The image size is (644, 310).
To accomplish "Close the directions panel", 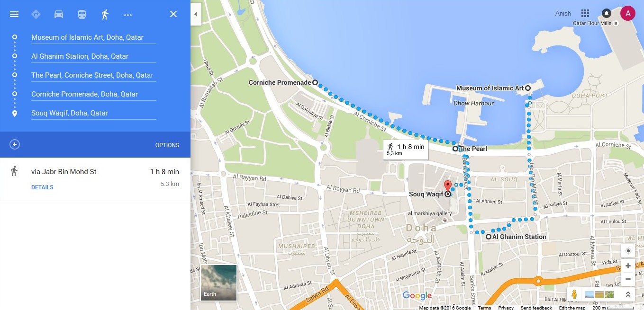I will 173,14.
